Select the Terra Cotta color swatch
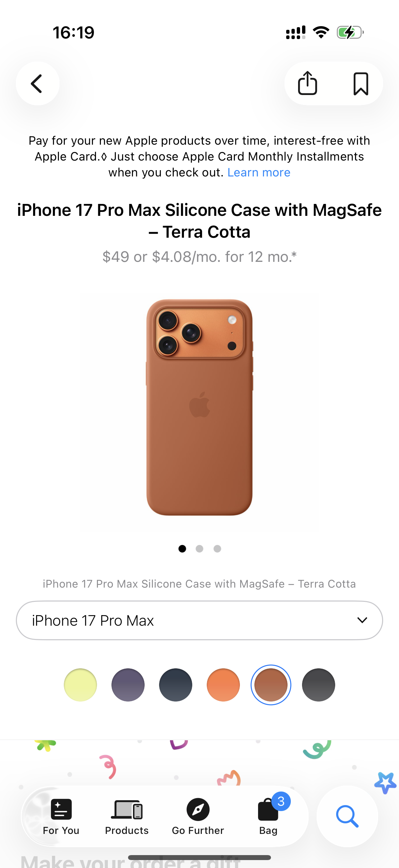399x868 pixels. coord(271,685)
